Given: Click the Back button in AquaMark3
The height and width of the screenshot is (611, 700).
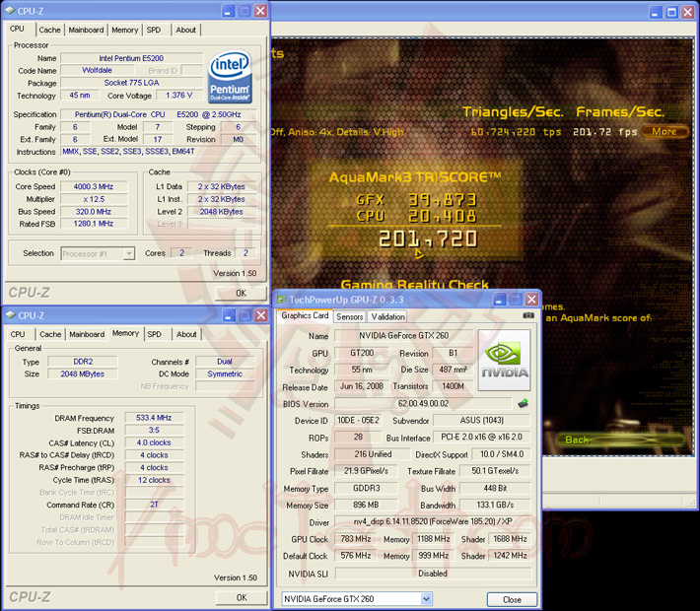Looking at the screenshot, I should [620, 441].
